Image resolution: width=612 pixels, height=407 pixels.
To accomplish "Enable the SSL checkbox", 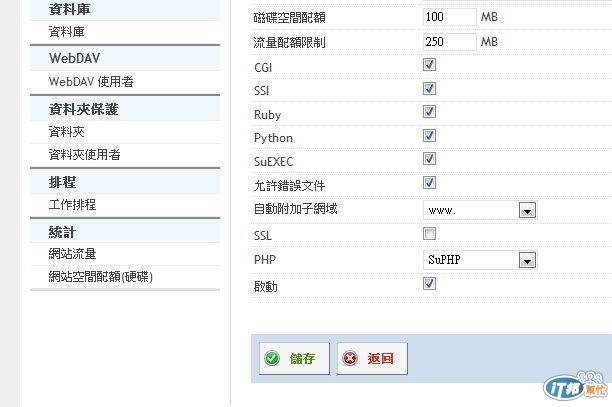I will coord(429,234).
